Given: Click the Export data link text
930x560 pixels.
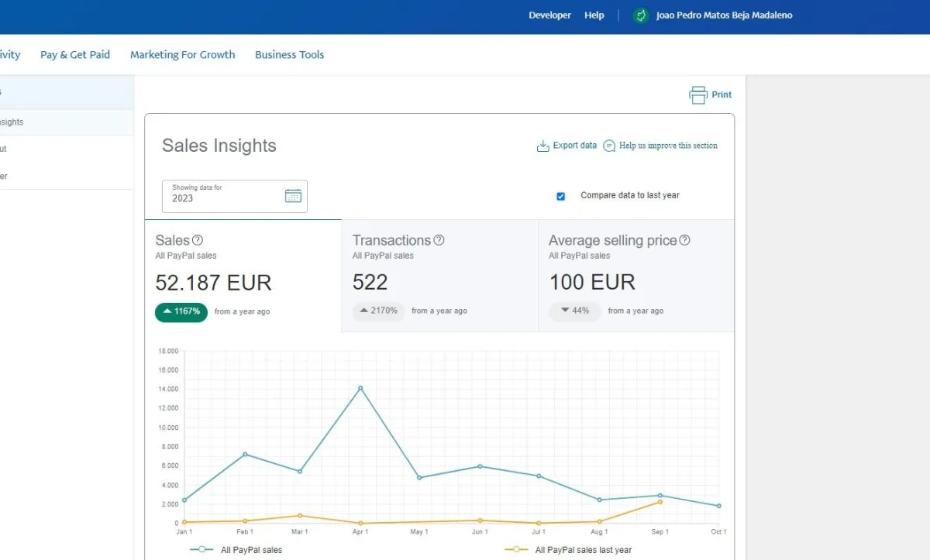Looking at the screenshot, I should pyautogui.click(x=575, y=146).
